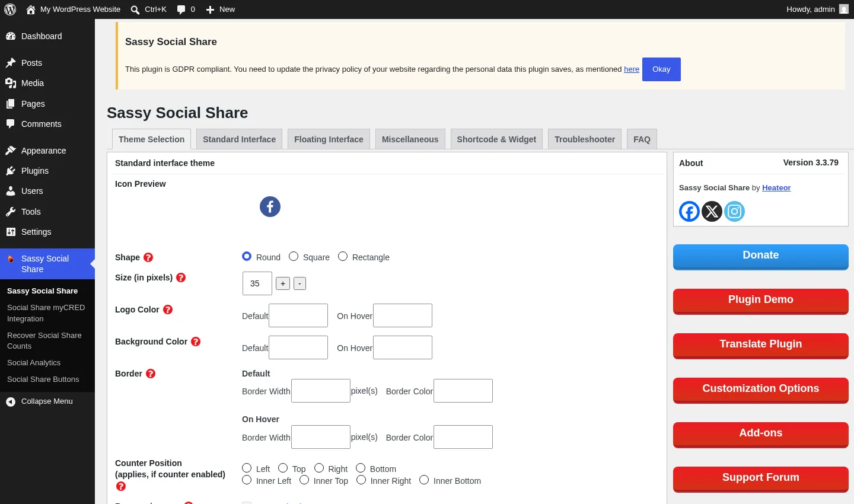This screenshot has width=854, height=504.
Task: Open the Support Forum button
Action: pos(761,479)
